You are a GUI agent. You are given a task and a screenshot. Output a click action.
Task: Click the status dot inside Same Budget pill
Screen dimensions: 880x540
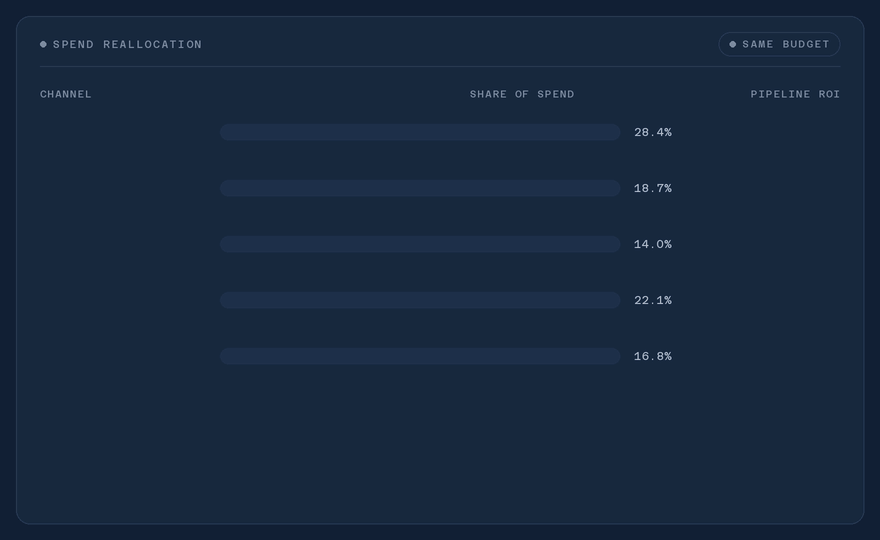click(732, 44)
